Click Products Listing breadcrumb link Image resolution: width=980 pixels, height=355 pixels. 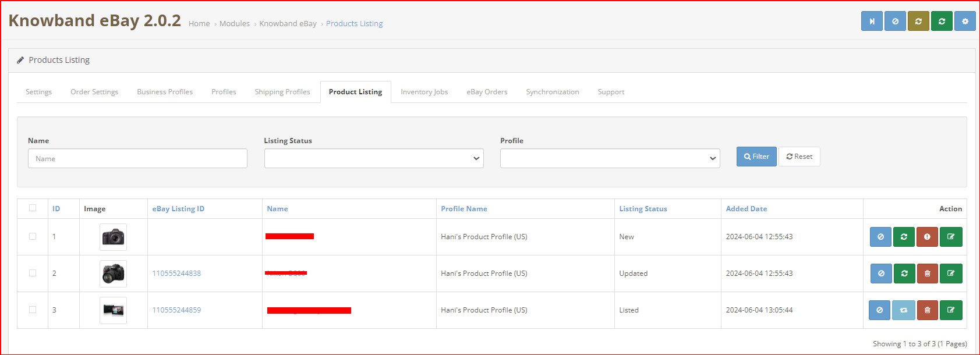(355, 24)
